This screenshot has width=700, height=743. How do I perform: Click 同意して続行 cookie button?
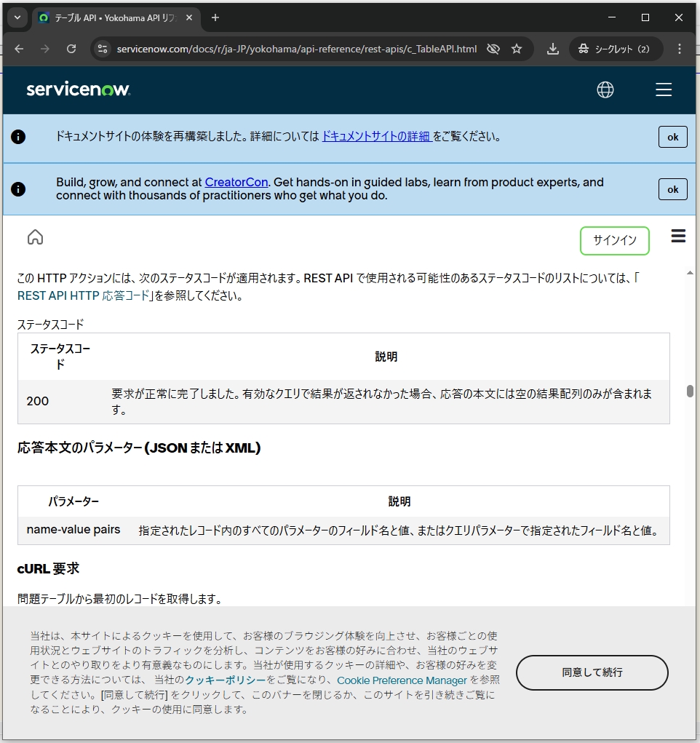(592, 672)
